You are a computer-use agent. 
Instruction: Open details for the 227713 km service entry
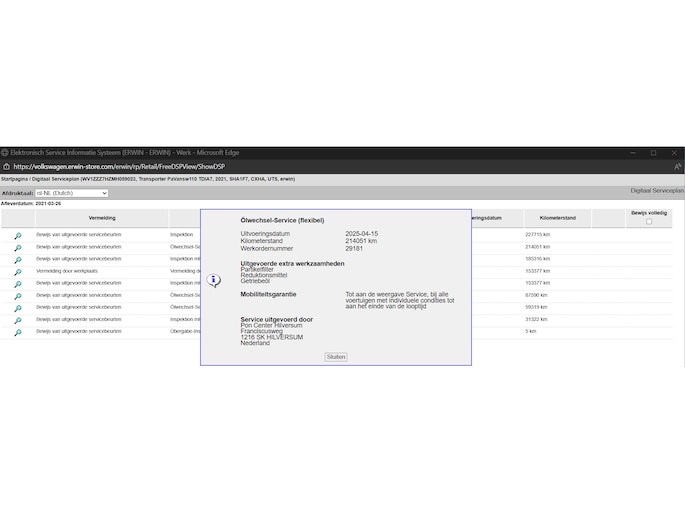point(17,235)
